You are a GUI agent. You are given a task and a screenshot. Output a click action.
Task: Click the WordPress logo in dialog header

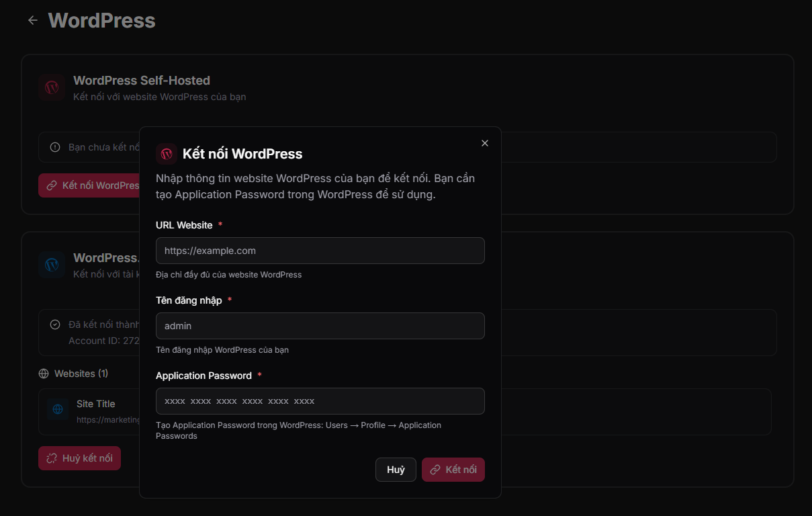167,154
